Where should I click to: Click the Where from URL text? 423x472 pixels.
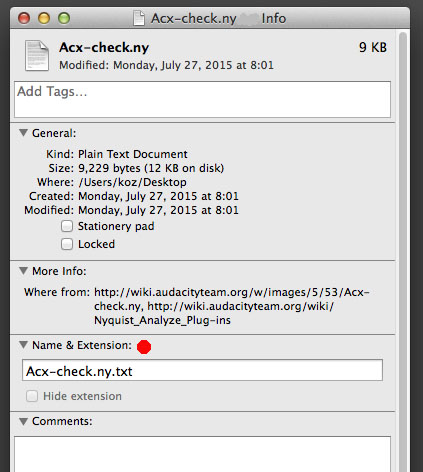(232, 306)
